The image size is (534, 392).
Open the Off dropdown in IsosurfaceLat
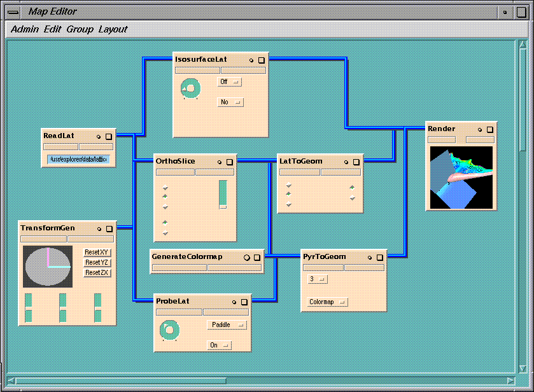point(229,81)
